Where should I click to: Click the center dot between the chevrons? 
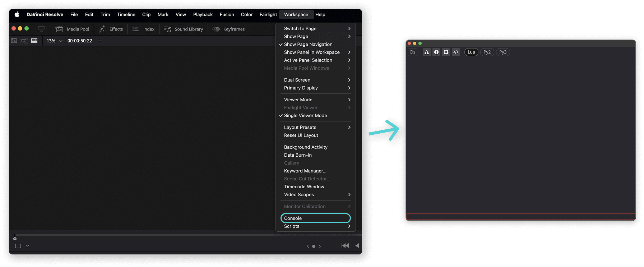314,246
